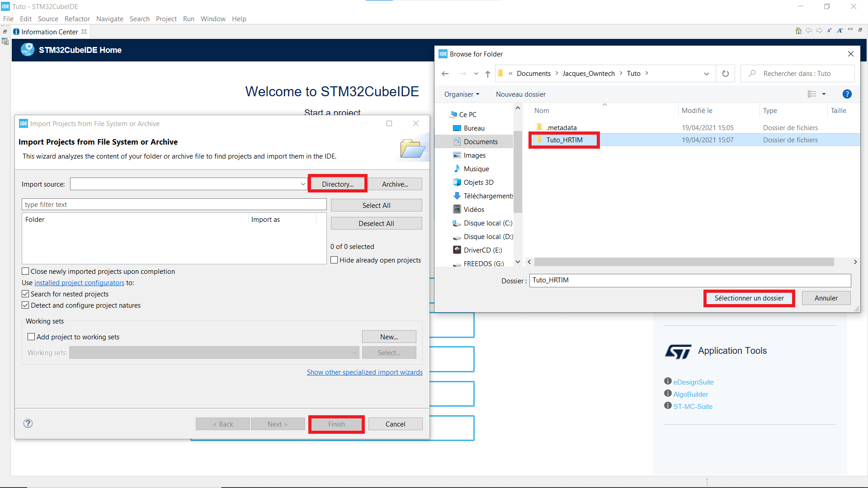Click the restore icon in left trim bar

click(x=5, y=32)
